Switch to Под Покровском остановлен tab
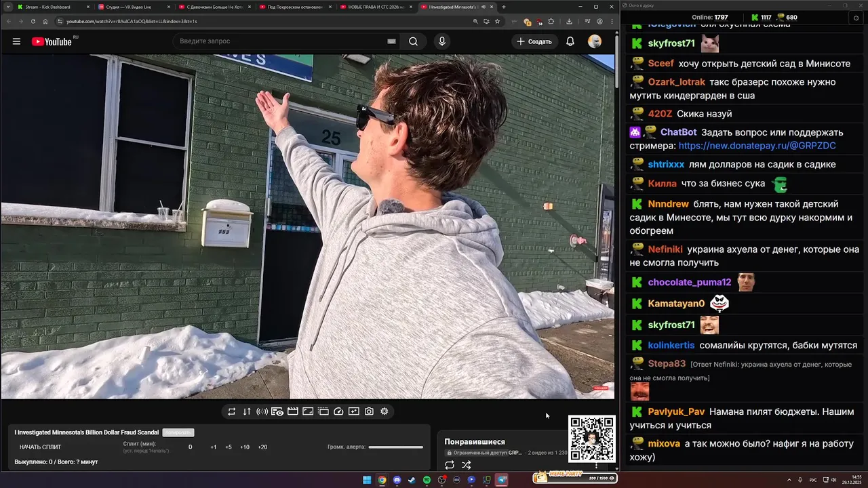This screenshot has height=488, width=868. [296, 7]
